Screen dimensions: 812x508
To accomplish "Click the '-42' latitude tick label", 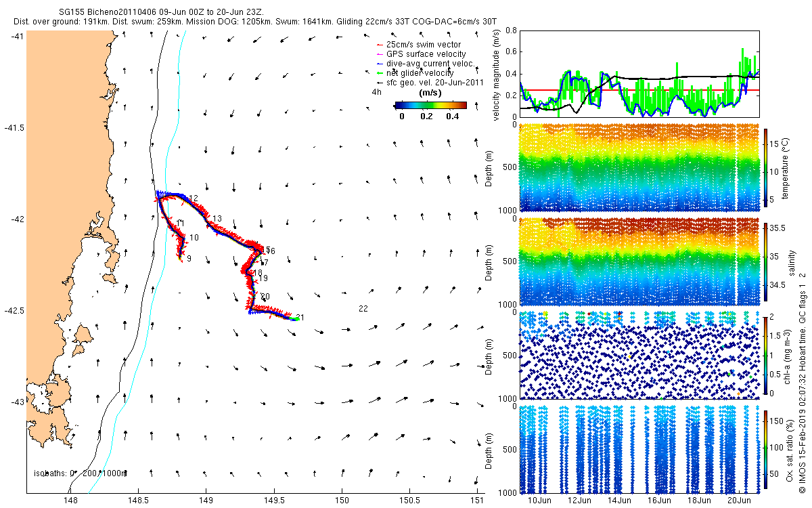I will pyautogui.click(x=18, y=219).
